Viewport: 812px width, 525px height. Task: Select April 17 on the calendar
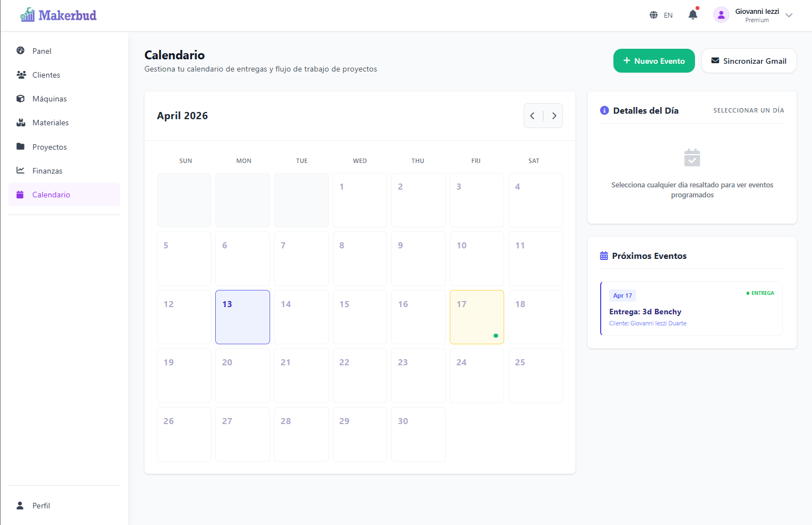476,317
